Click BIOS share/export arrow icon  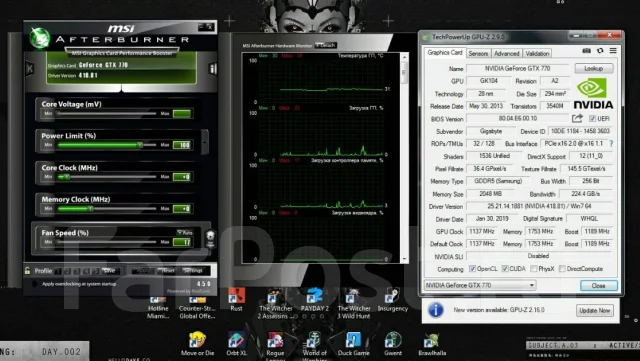577,118
